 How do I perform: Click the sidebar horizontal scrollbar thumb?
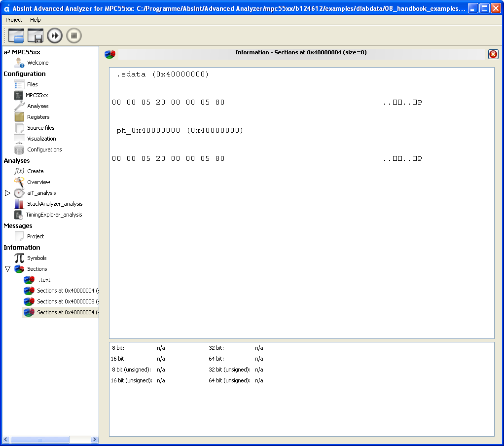[x=40, y=439]
